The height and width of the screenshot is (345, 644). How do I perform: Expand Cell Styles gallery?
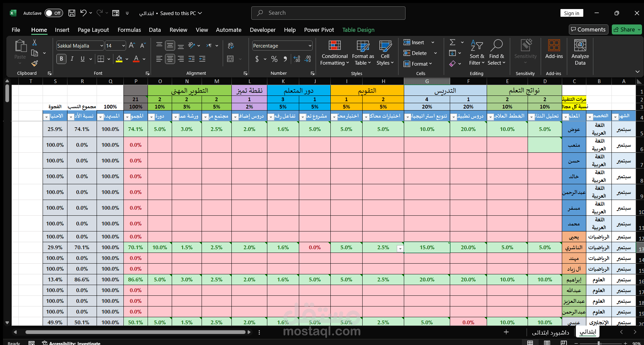pyautogui.click(x=385, y=53)
